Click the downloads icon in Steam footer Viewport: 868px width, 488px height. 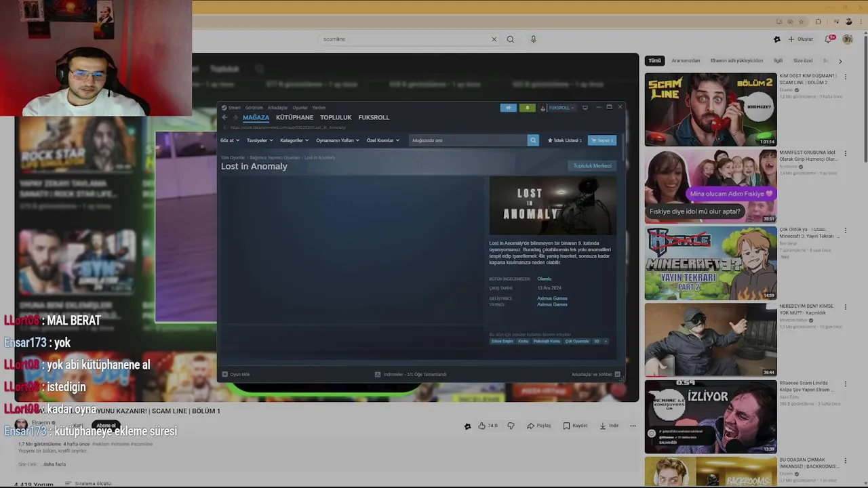[x=378, y=374]
